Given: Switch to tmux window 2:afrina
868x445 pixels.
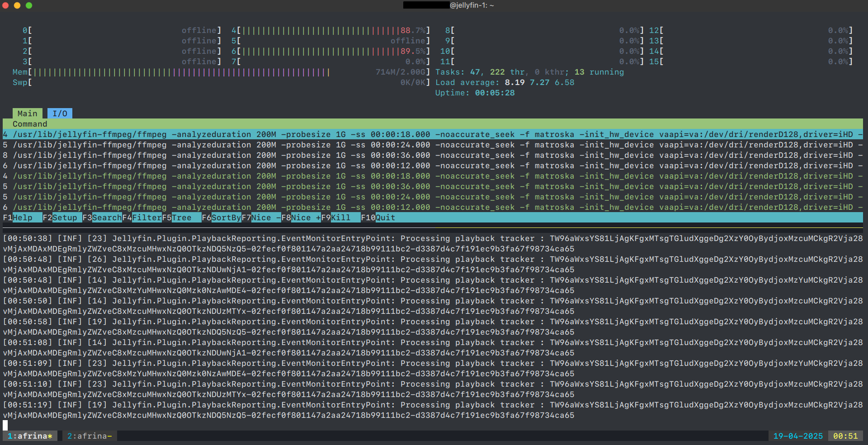Looking at the screenshot, I should pyautogui.click(x=89, y=436).
